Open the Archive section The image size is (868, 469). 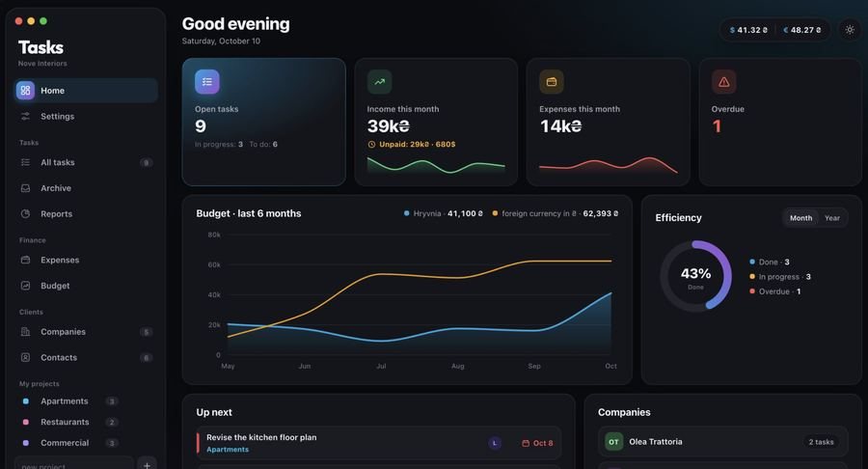(86, 188)
